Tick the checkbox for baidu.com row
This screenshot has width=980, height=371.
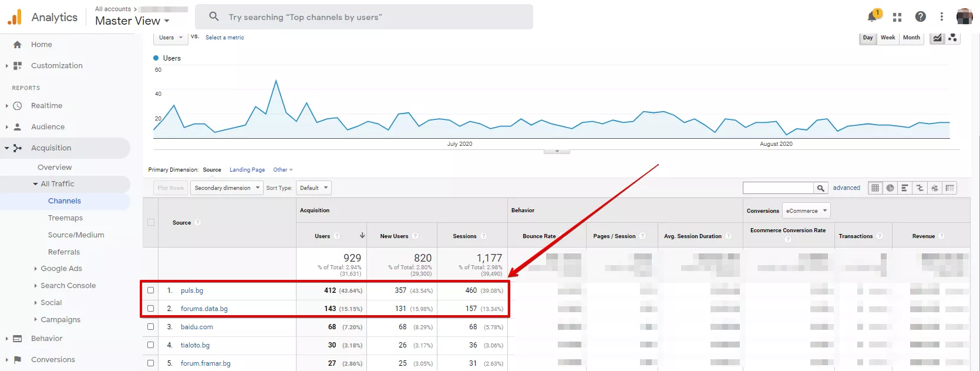(x=151, y=326)
